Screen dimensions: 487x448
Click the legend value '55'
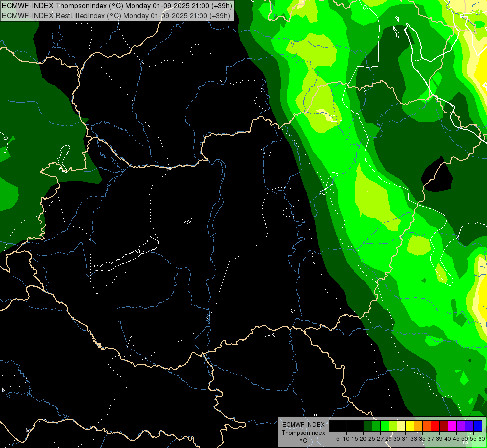tap(473, 439)
